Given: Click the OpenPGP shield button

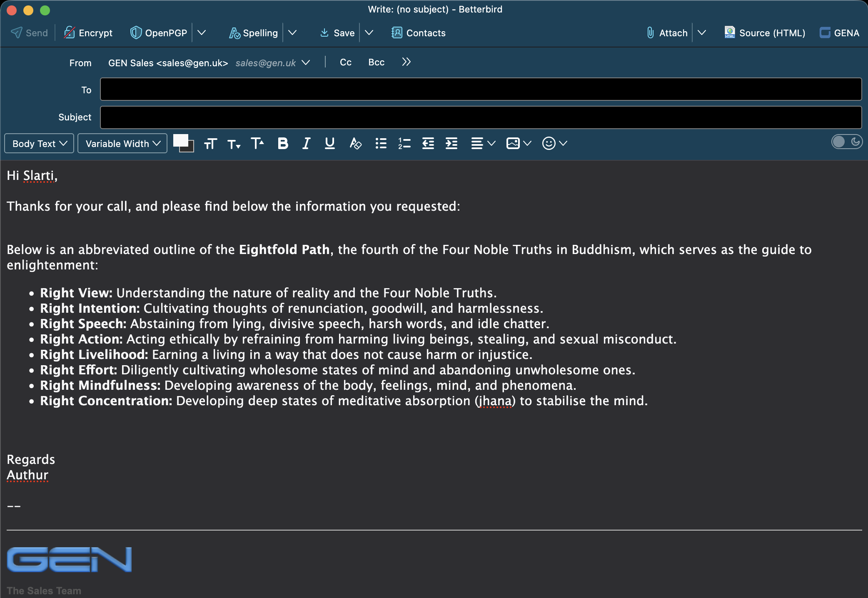Looking at the screenshot, I should (159, 33).
